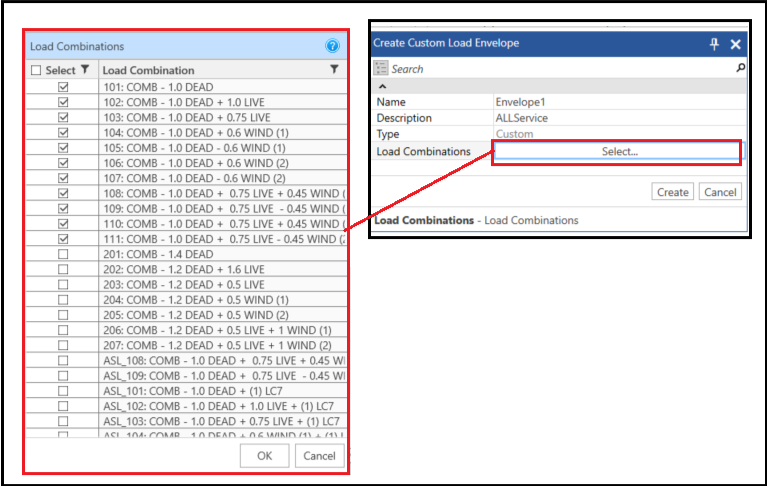767x486 pixels.
Task: Check checkbox for ASL_101 combination
Action: click(x=63, y=391)
